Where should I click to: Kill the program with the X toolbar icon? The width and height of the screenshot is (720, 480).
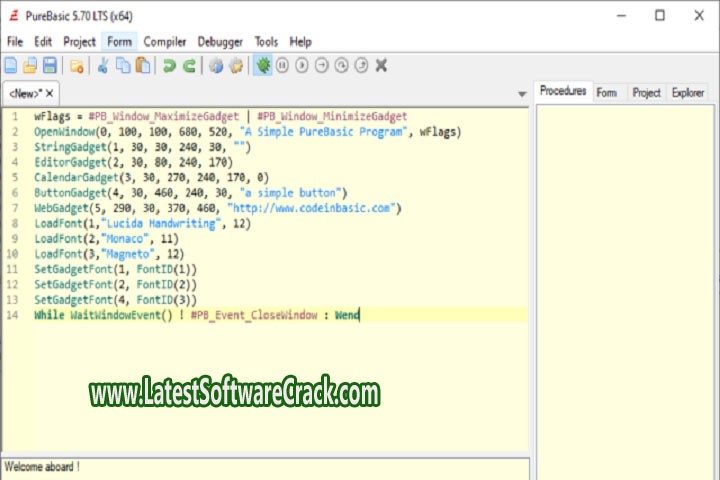[x=381, y=66]
